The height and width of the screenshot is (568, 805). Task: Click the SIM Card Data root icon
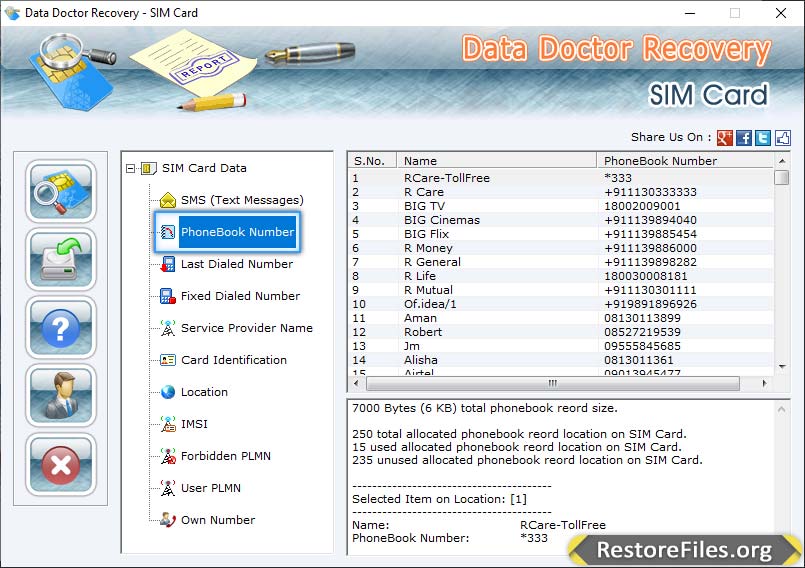(149, 168)
